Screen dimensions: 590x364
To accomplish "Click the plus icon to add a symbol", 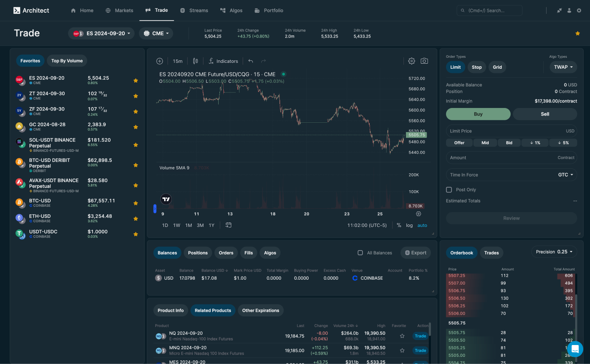I will tap(160, 61).
